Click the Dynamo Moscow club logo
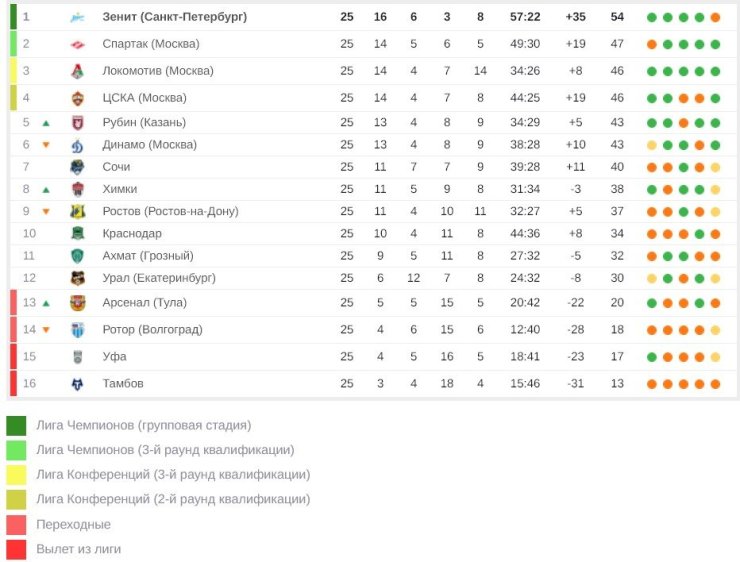The width and height of the screenshot is (740, 562). pos(78,145)
